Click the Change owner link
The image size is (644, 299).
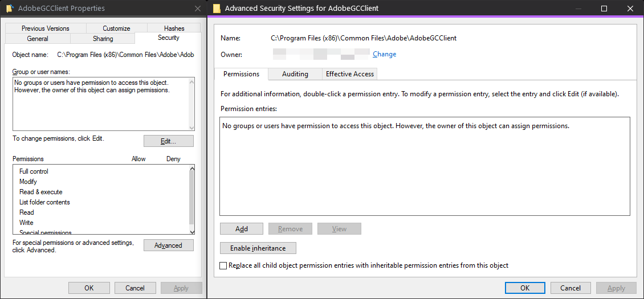(x=385, y=54)
